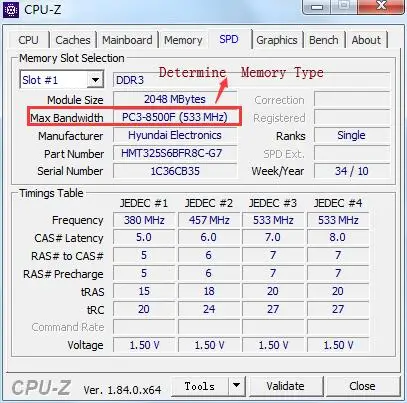Click the CAS# Latency 6.0 cell
The width and height of the screenshot is (407, 403).
pyautogui.click(x=209, y=238)
